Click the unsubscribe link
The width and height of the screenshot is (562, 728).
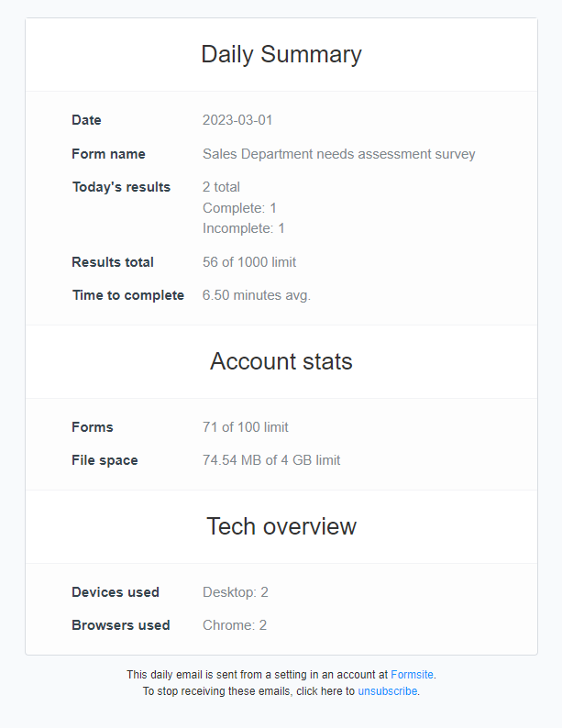pyautogui.click(x=387, y=691)
